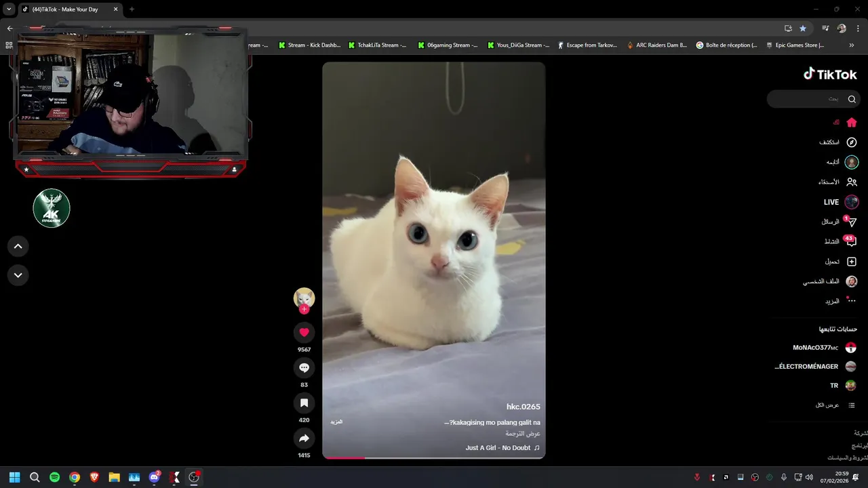Open Chrome profile avatar
Viewport: 868px width, 488px height.
pos(842,28)
